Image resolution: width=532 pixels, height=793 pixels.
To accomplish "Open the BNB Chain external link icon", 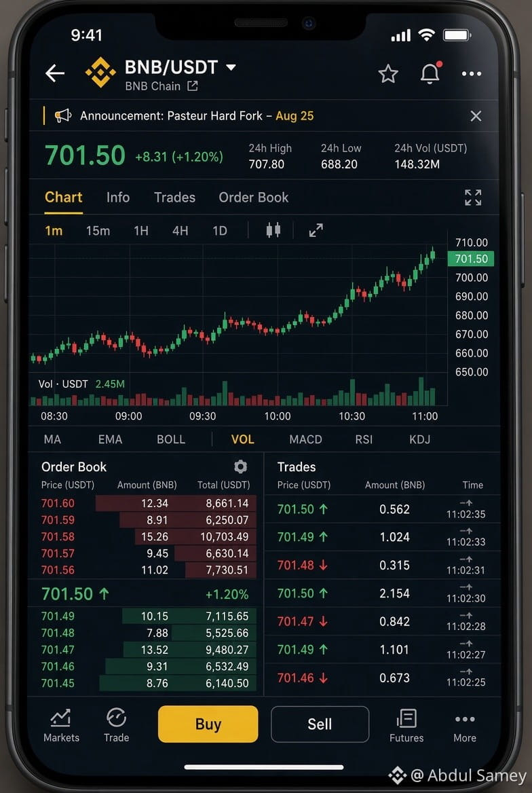I will click(193, 86).
